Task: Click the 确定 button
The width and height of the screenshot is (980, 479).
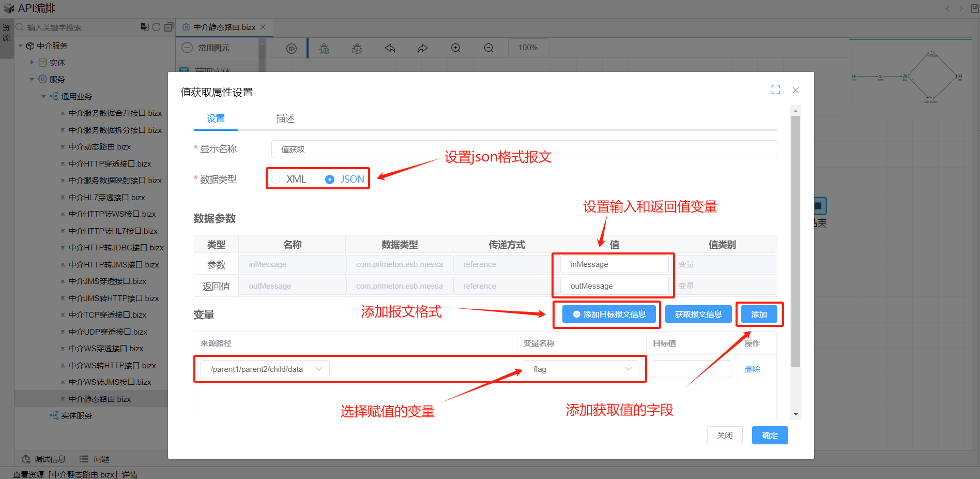Action: point(770,436)
